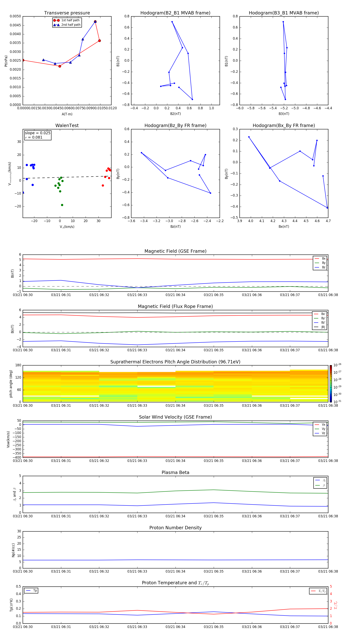Select the βp entry in the Plasma Beta legend

[x=320, y=480]
